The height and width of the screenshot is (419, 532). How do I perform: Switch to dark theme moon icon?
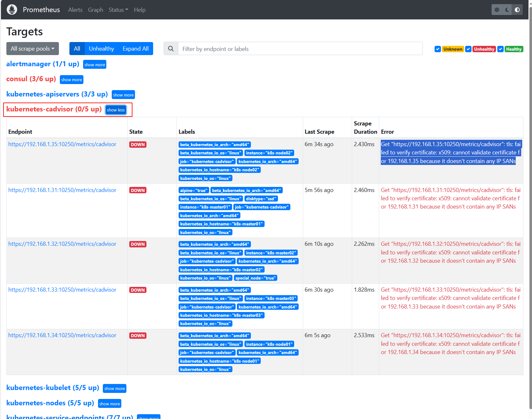pos(507,10)
